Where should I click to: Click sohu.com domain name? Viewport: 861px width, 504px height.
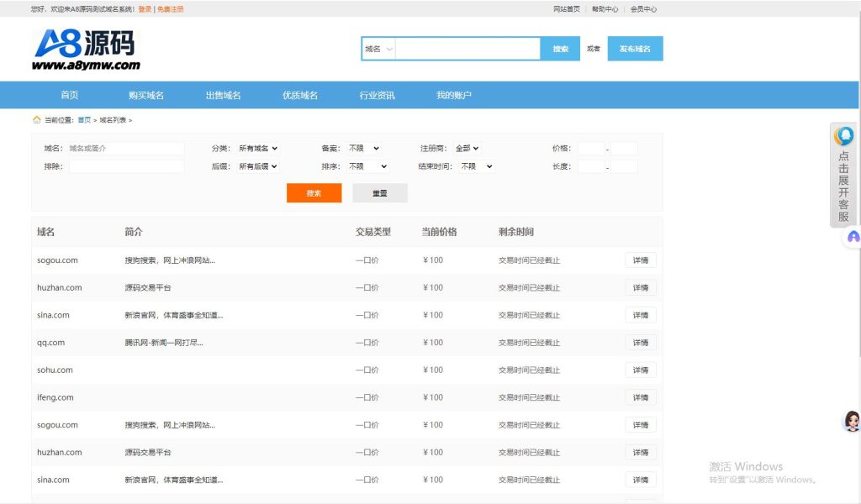[x=55, y=370]
